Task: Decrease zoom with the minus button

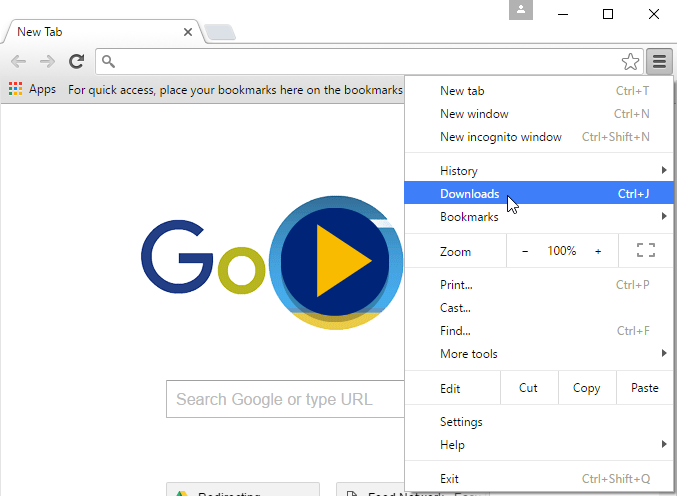Action: [525, 251]
